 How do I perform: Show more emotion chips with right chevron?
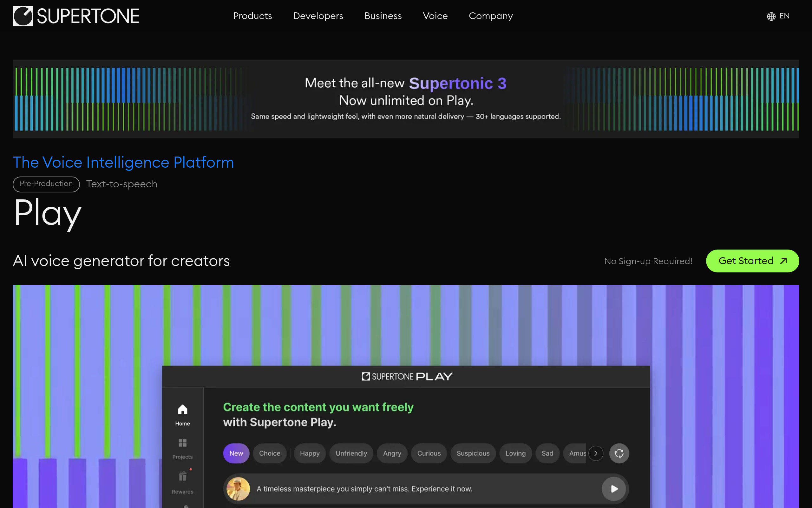coord(596,453)
